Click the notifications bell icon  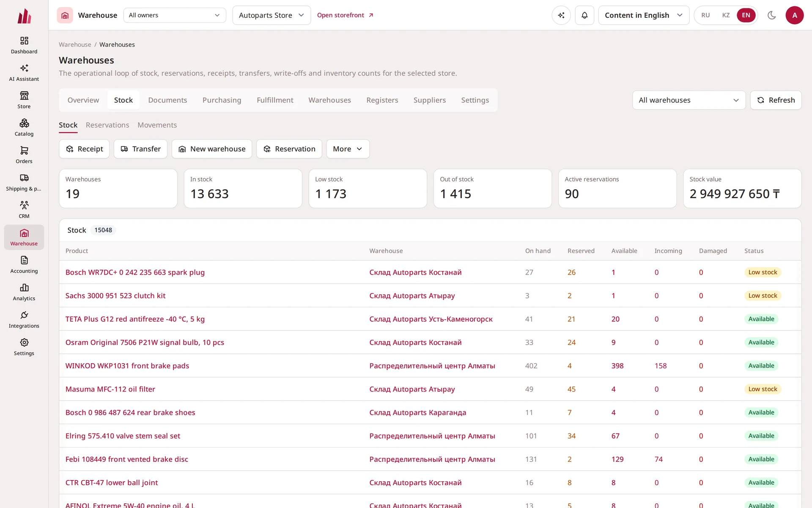(x=584, y=15)
